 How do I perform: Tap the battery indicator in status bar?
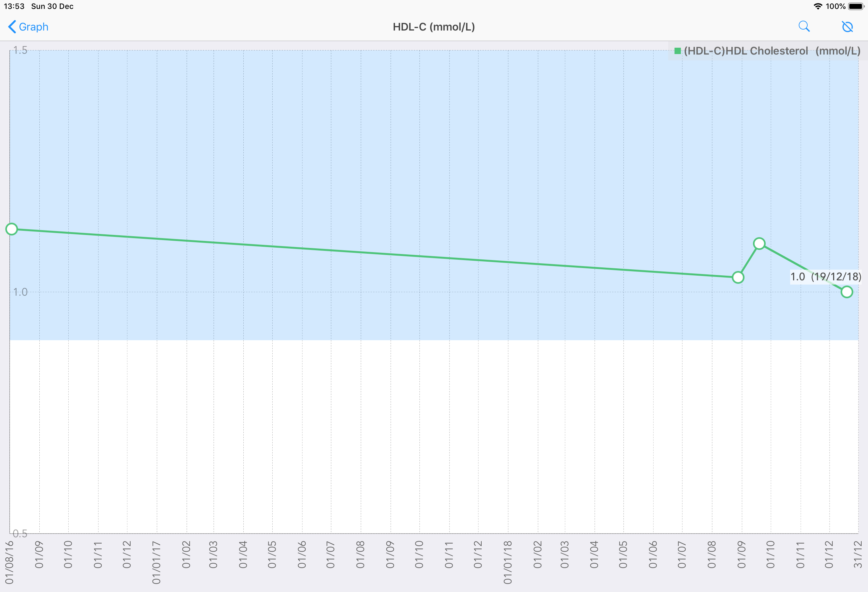coord(856,6)
